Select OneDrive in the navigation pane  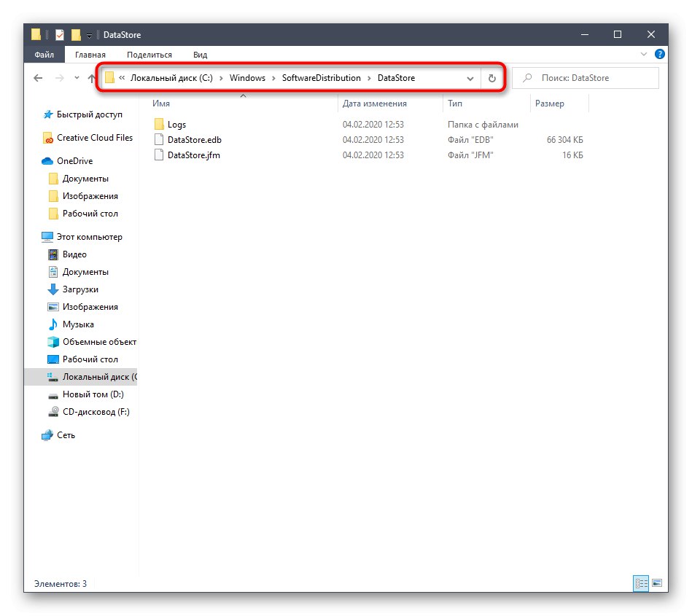pyautogui.click(x=74, y=161)
